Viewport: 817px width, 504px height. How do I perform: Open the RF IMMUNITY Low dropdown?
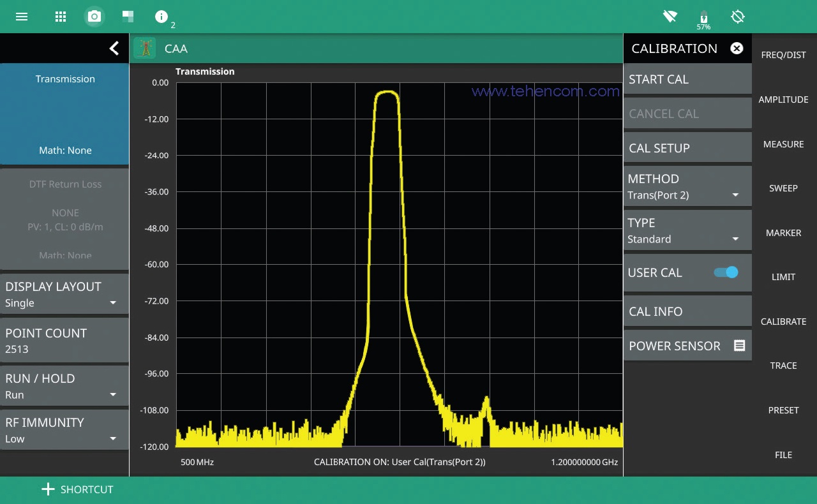coord(64,430)
